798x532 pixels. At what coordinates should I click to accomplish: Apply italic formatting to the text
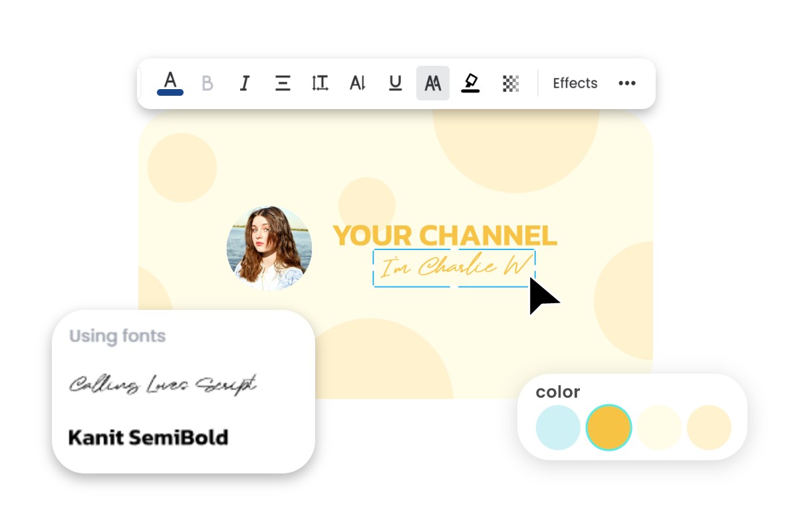click(244, 82)
